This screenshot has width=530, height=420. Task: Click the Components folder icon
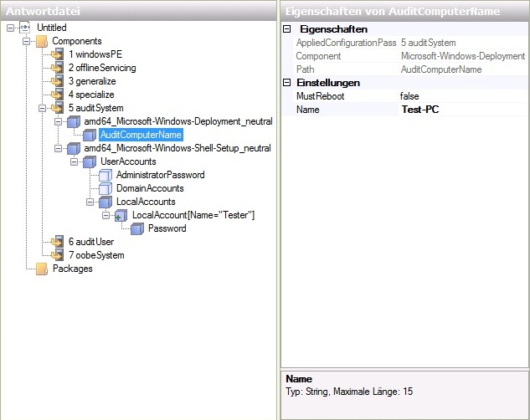point(42,41)
